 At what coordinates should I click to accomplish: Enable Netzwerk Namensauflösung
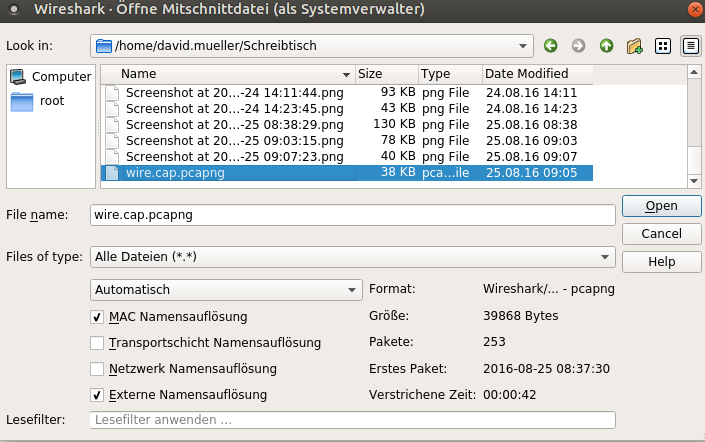pos(97,369)
